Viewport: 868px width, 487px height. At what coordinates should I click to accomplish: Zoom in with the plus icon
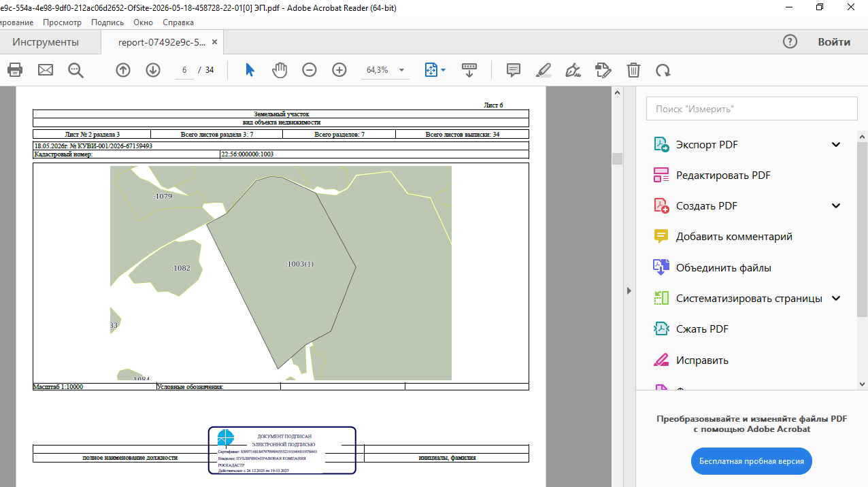coord(339,70)
